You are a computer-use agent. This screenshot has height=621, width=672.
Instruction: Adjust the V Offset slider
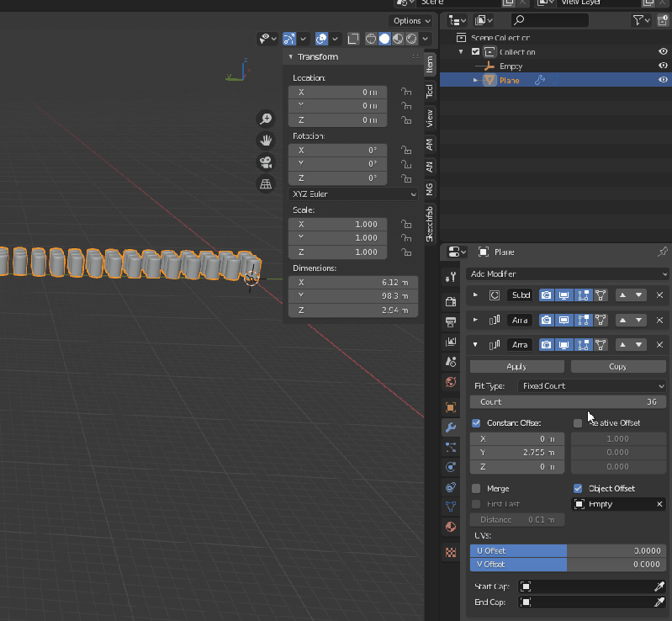pyautogui.click(x=568, y=565)
